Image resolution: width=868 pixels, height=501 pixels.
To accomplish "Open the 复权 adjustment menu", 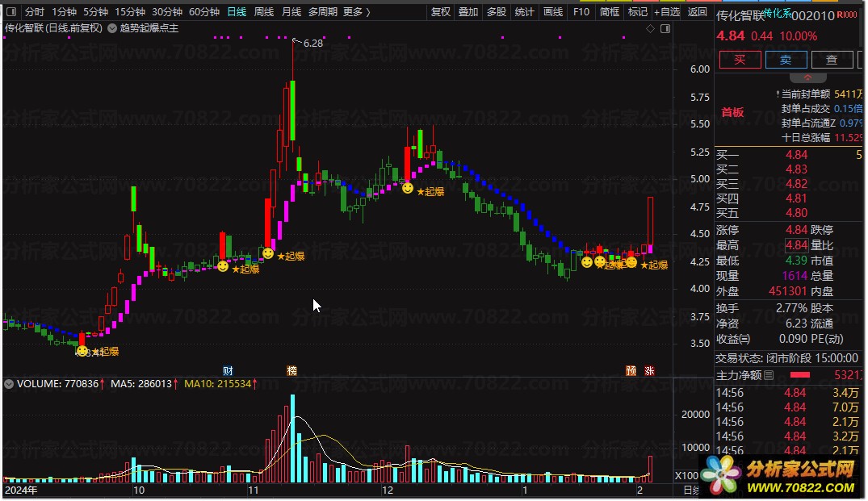I will pyautogui.click(x=441, y=11).
